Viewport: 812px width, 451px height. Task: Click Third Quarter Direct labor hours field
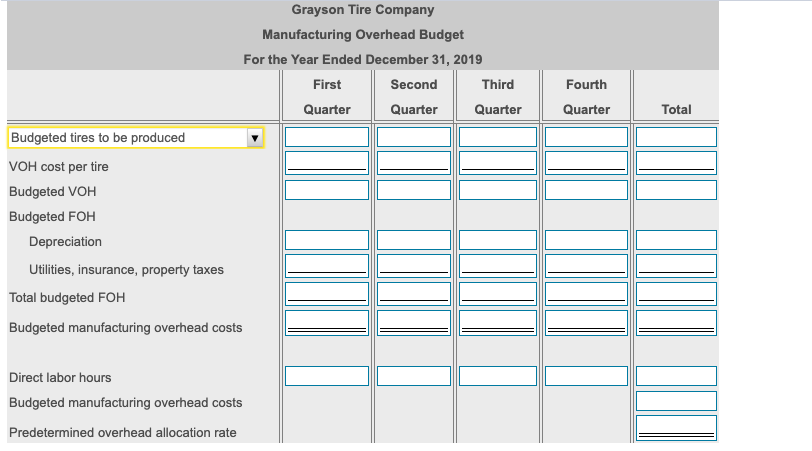(498, 376)
